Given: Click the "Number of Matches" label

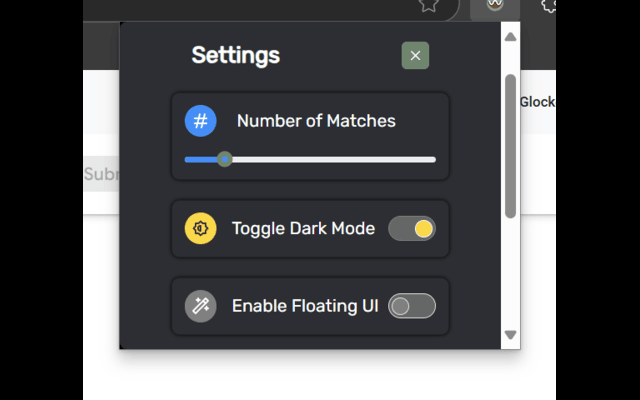Looking at the screenshot, I should click(x=316, y=121).
